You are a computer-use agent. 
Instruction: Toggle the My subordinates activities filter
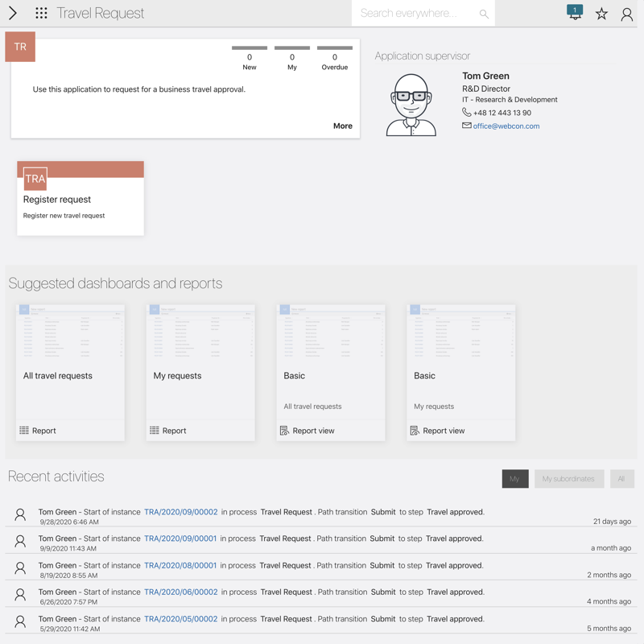coord(568,479)
